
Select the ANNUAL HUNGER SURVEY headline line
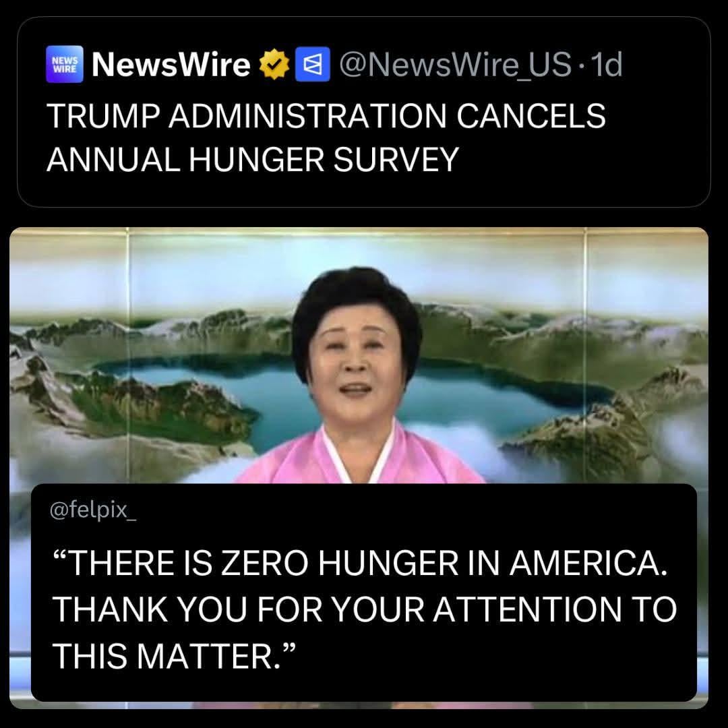[x=253, y=159]
